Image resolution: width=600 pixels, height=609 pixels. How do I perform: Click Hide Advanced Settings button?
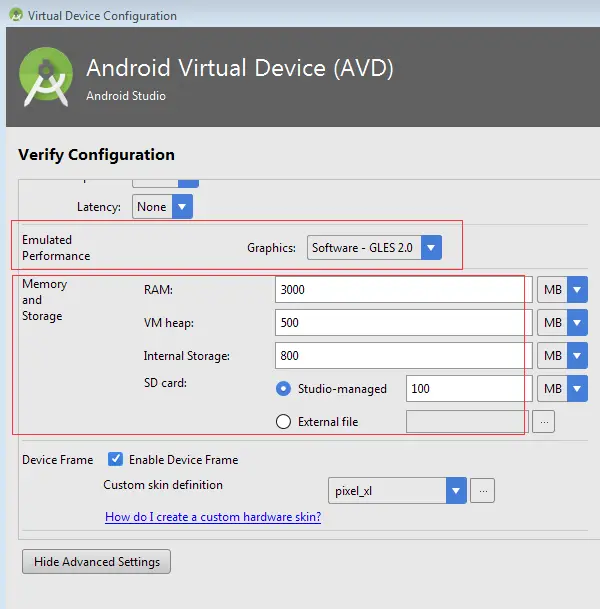click(x=96, y=562)
